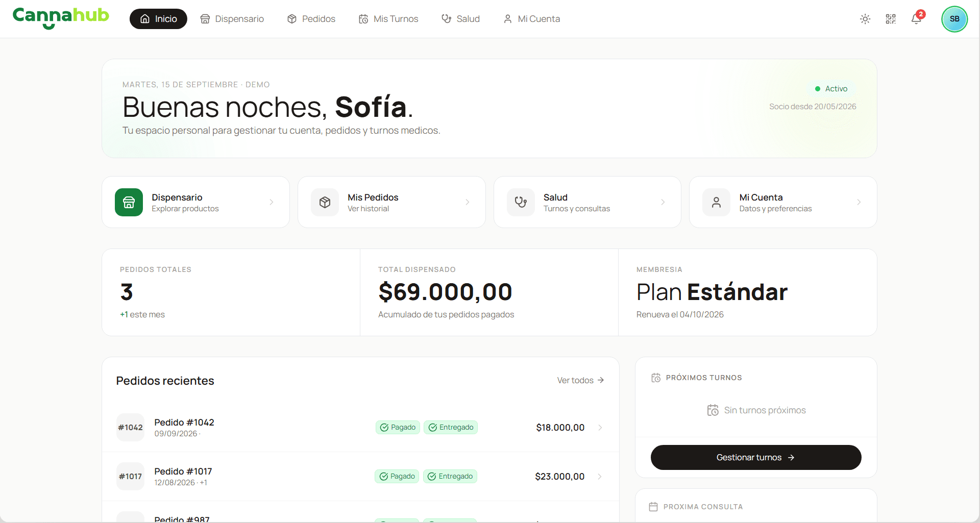This screenshot has height=523, width=980.
Task: Click the Activo membership status badge
Action: click(x=831, y=89)
